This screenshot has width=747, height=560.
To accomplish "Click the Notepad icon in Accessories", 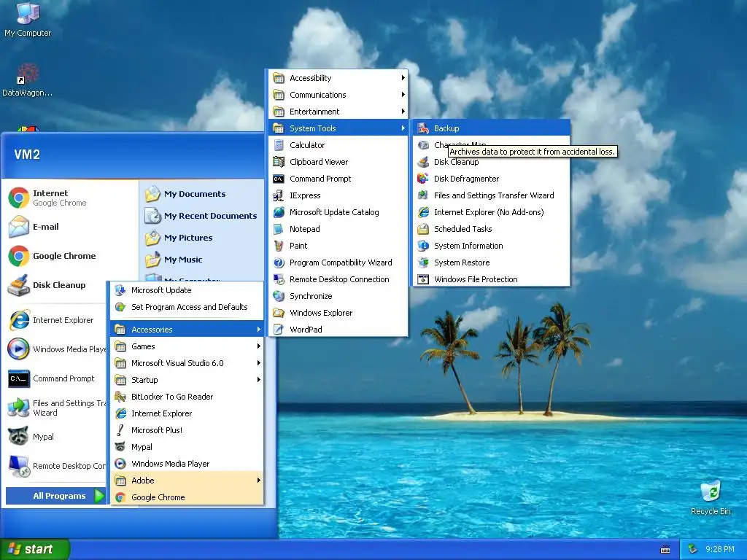I will 279,229.
